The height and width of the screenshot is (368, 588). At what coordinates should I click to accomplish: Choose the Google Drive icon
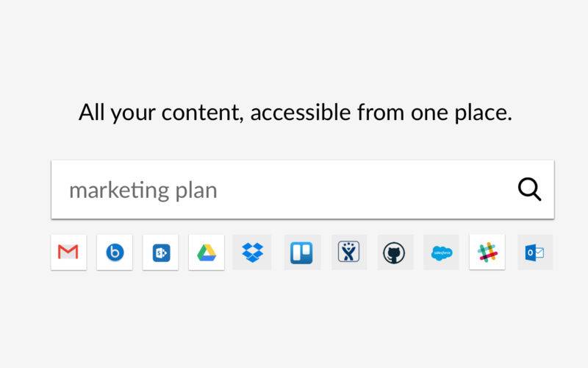point(207,252)
